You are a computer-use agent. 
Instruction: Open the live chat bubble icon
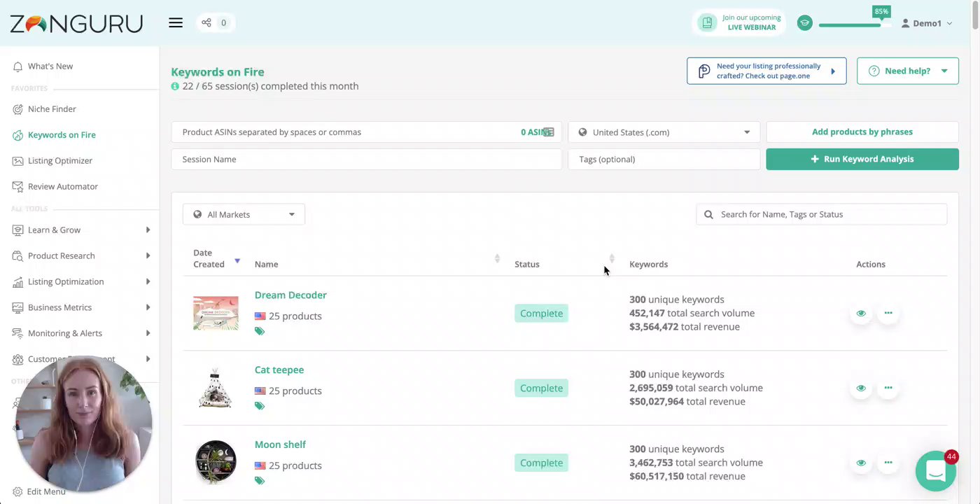pyautogui.click(x=936, y=471)
